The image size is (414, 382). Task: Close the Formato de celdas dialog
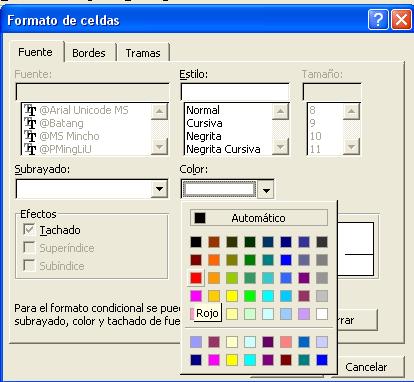[401, 20]
